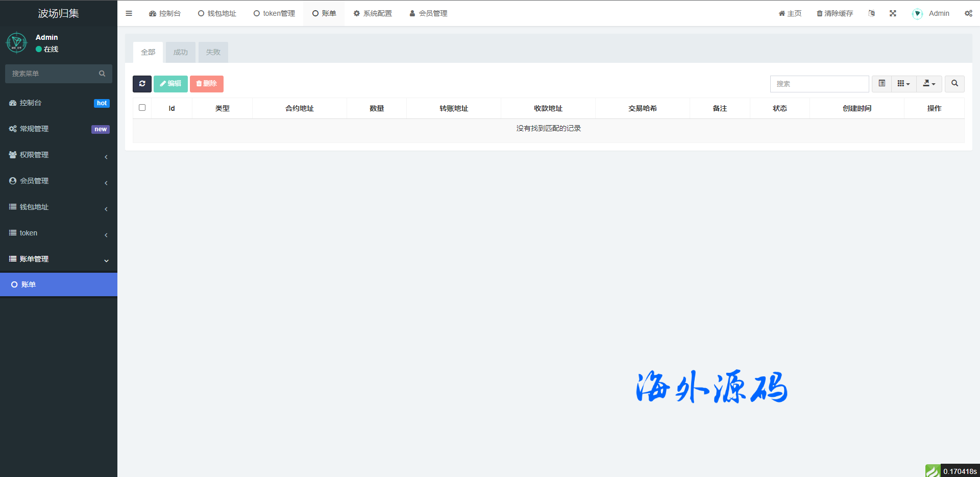Expand the 钱包地址 sidebar menu
The width and height of the screenshot is (980, 477).
tap(59, 207)
